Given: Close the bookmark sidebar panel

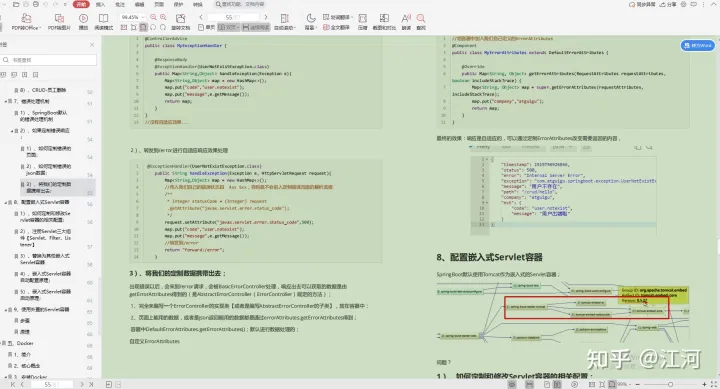Looking at the screenshot, I should 92,45.
